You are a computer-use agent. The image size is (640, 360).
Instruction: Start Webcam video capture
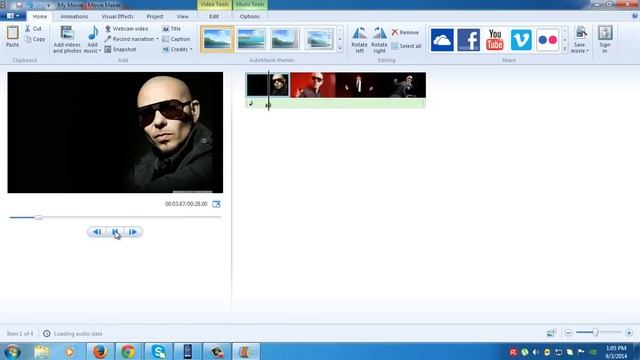pos(126,29)
